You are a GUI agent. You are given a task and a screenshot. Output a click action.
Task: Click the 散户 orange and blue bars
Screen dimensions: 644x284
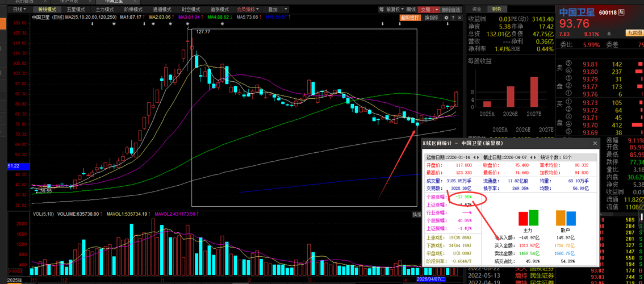coord(566,218)
